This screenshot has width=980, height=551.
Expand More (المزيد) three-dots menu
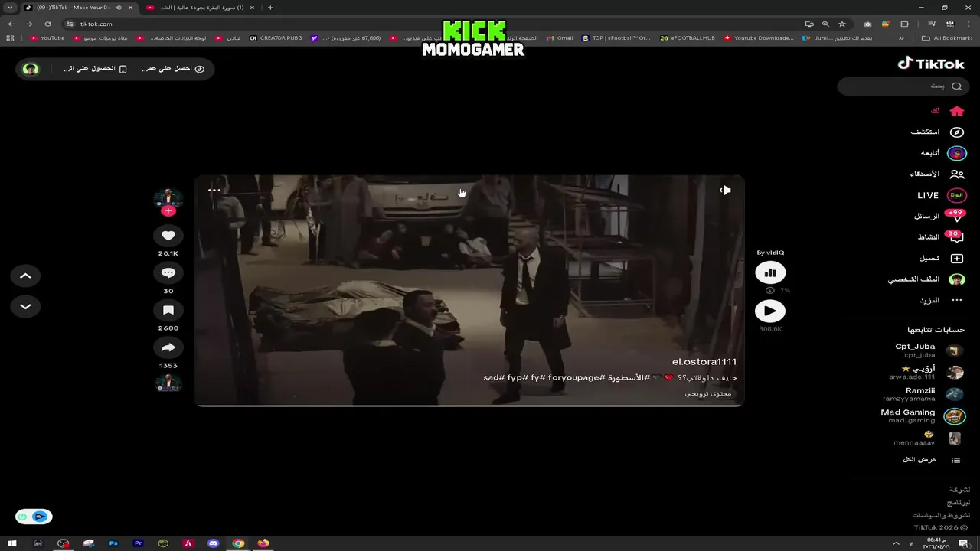[x=941, y=300]
